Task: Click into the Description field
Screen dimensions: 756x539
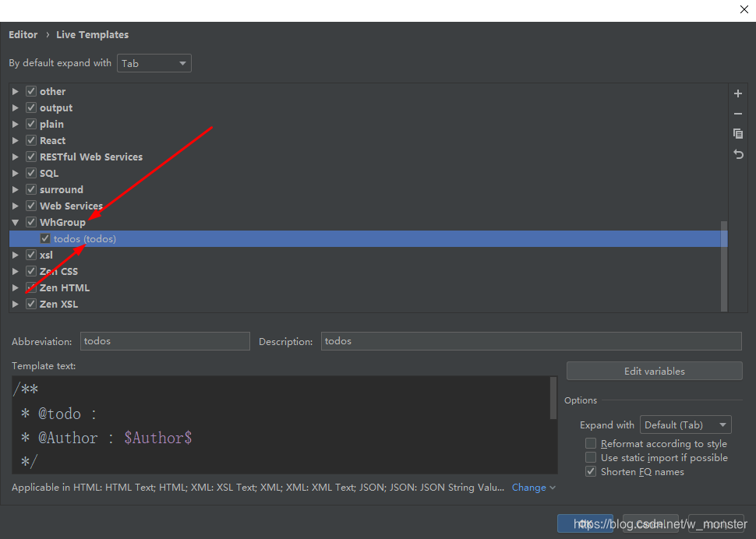Action: (532, 341)
